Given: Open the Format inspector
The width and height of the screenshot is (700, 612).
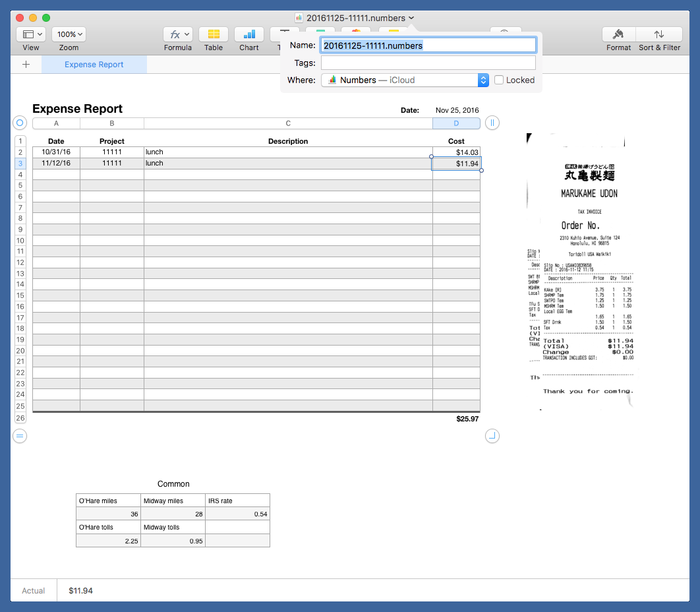Looking at the screenshot, I should point(618,34).
